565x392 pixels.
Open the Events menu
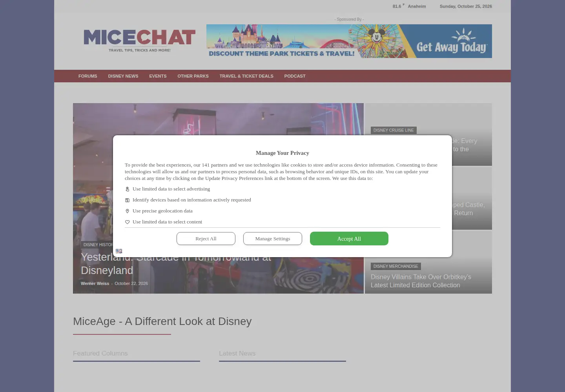(158, 76)
